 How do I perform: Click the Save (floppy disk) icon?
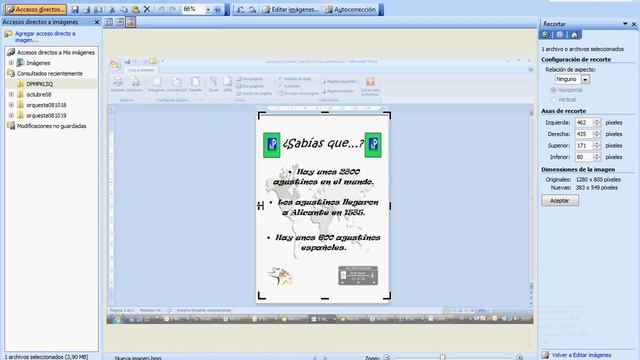tap(75, 9)
